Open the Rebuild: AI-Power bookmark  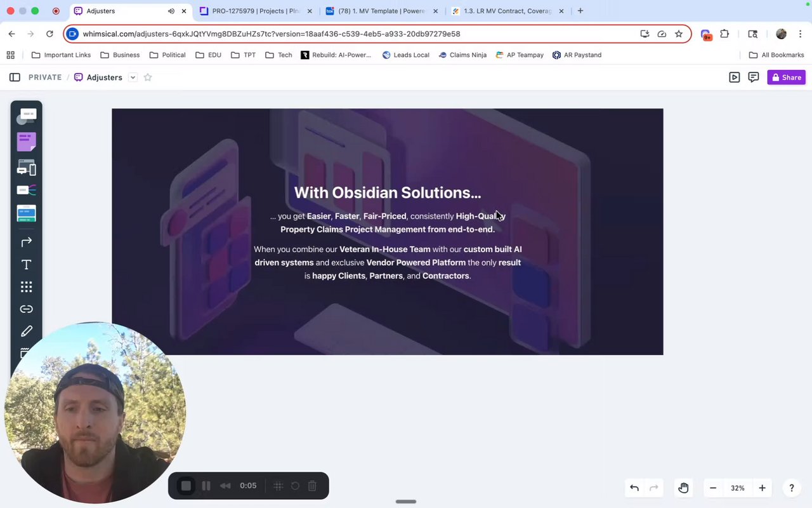click(x=336, y=55)
